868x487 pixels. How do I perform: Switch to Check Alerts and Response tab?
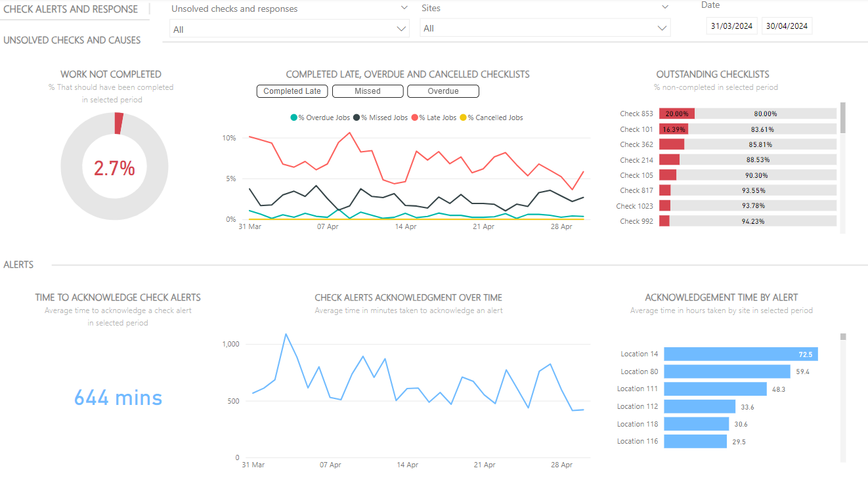(x=71, y=9)
